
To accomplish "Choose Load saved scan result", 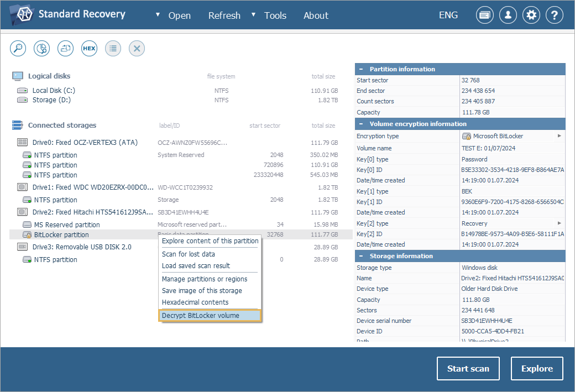I will coord(210,266).
